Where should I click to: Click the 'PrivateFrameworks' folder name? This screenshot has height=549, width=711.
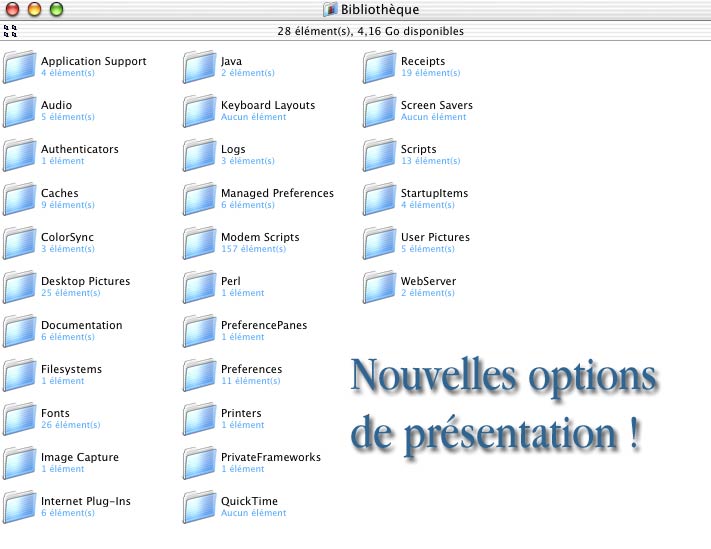pos(271,457)
